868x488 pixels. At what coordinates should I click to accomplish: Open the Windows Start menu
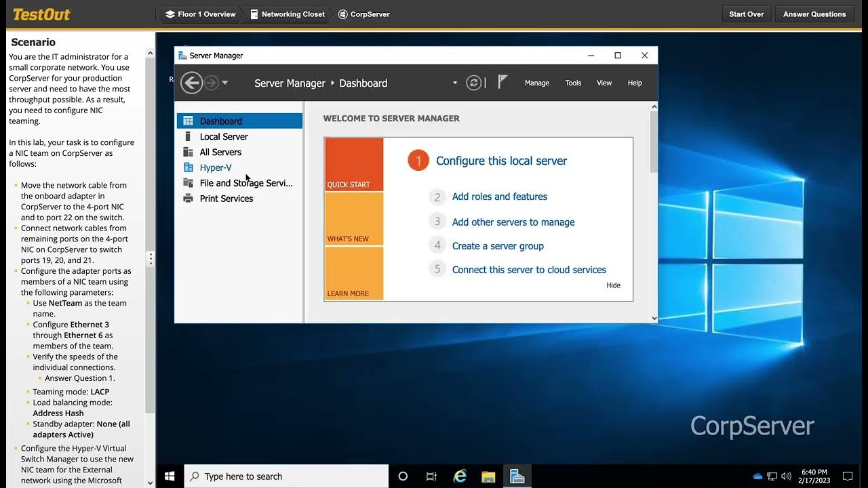point(170,476)
